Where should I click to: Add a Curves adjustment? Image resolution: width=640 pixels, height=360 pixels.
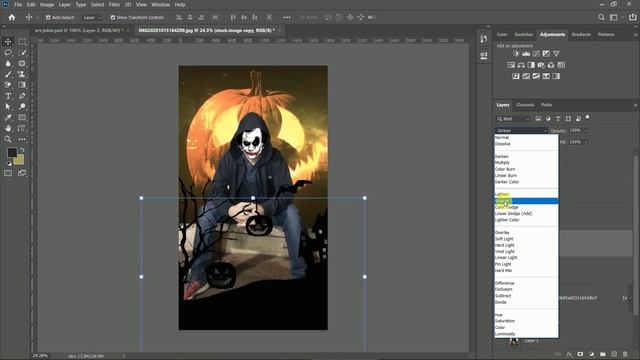[x=536, y=53]
